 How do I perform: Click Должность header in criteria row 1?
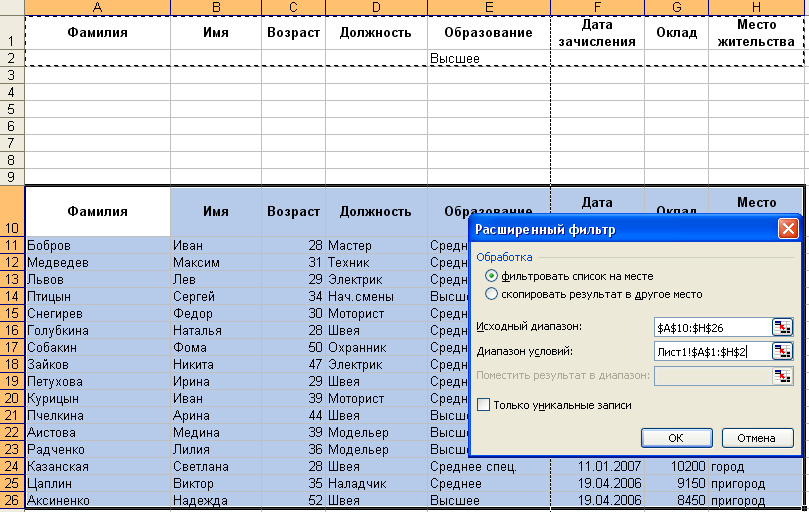(x=376, y=33)
